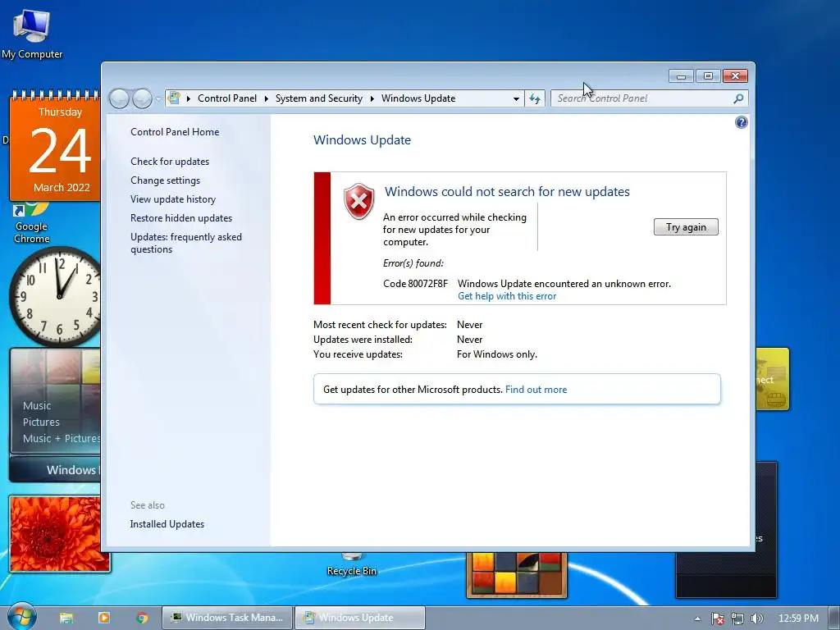
Task: Click the refresh button beside address bar
Action: coord(535,98)
